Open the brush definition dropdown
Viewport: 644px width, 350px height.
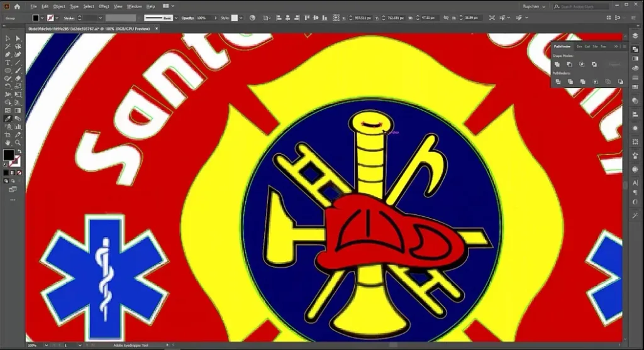[176, 18]
